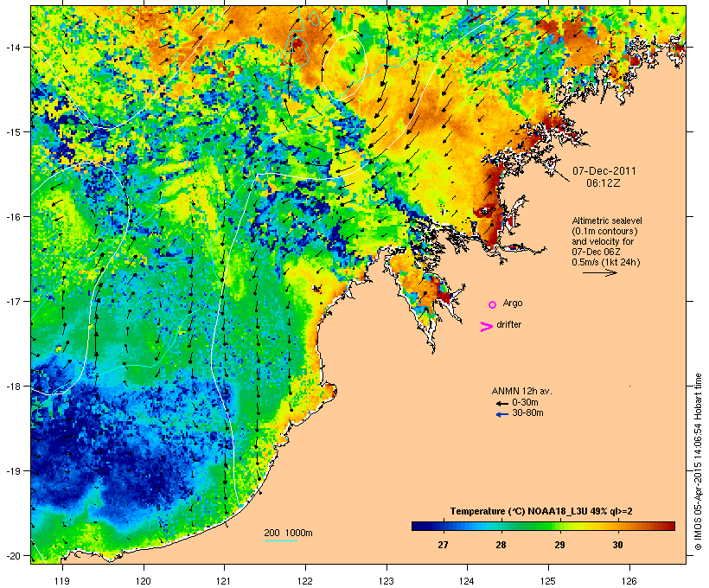This screenshot has width=709, height=588.
Task: Click the 29 color bar tick label
Action: 559,545
